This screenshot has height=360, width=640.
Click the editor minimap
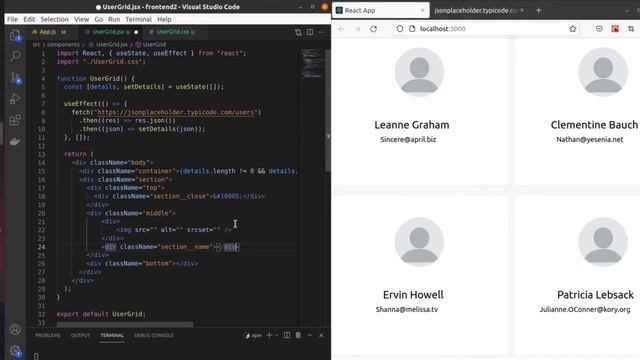(x=312, y=64)
